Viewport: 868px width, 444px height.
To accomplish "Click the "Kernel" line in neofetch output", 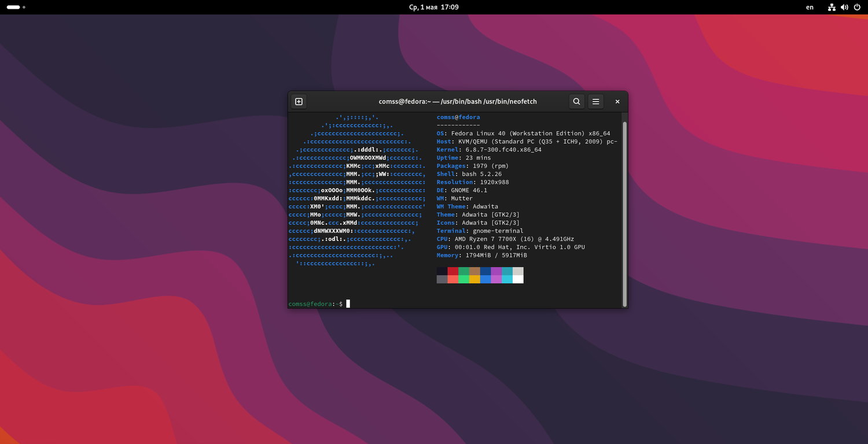I will [489, 150].
